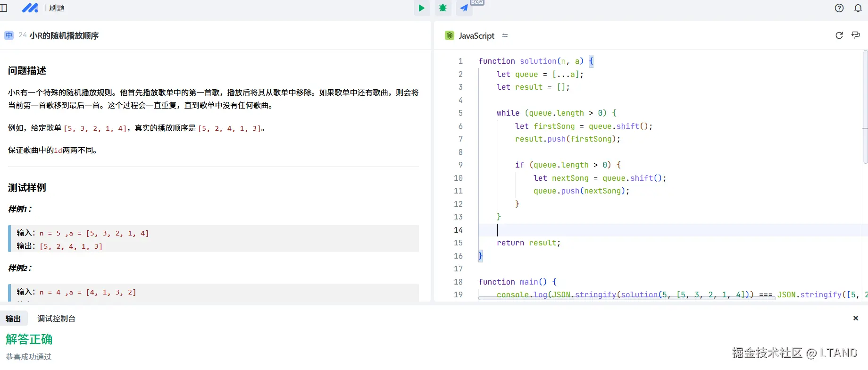Click the 恭喜成功通过 message
Viewport: 868px width, 370px height.
[x=28, y=357]
